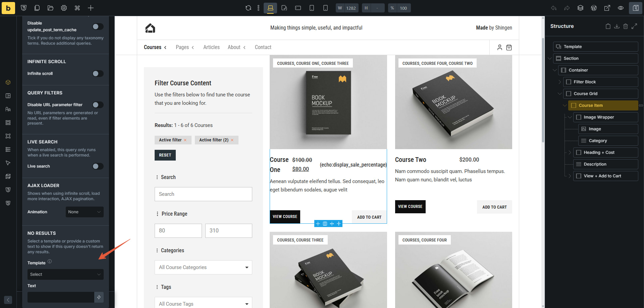Open the templates folder icon
This screenshot has height=308, width=644.
click(50, 8)
